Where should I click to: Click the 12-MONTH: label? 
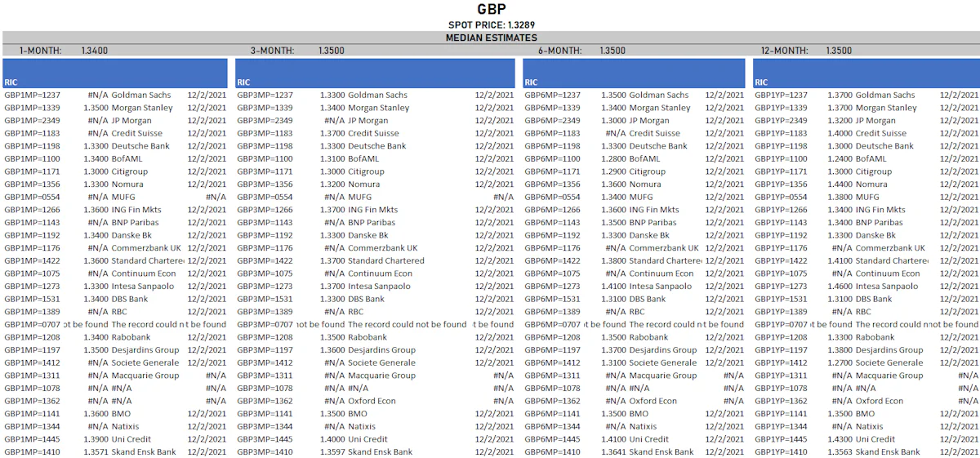point(784,51)
